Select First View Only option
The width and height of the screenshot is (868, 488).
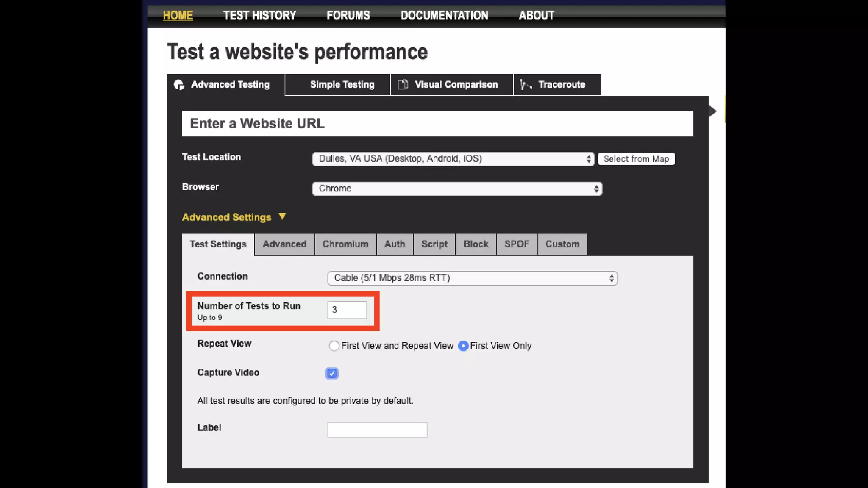[463, 346]
